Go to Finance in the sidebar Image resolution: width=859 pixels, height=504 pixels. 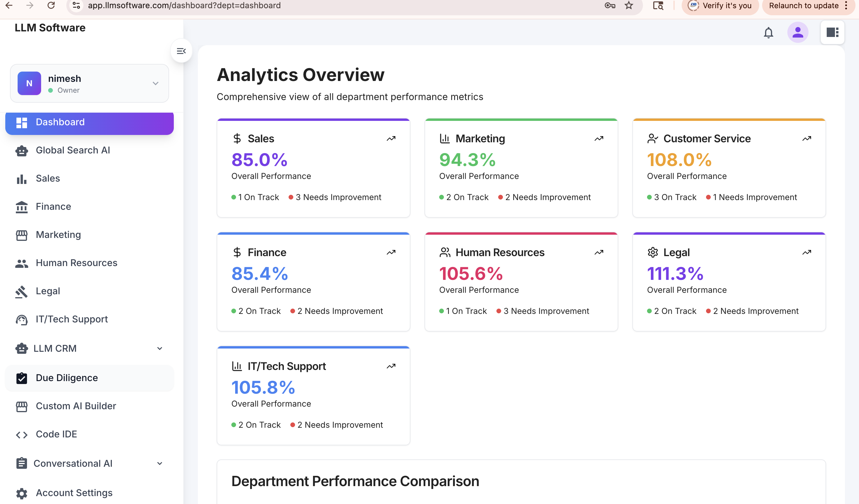coord(53,207)
